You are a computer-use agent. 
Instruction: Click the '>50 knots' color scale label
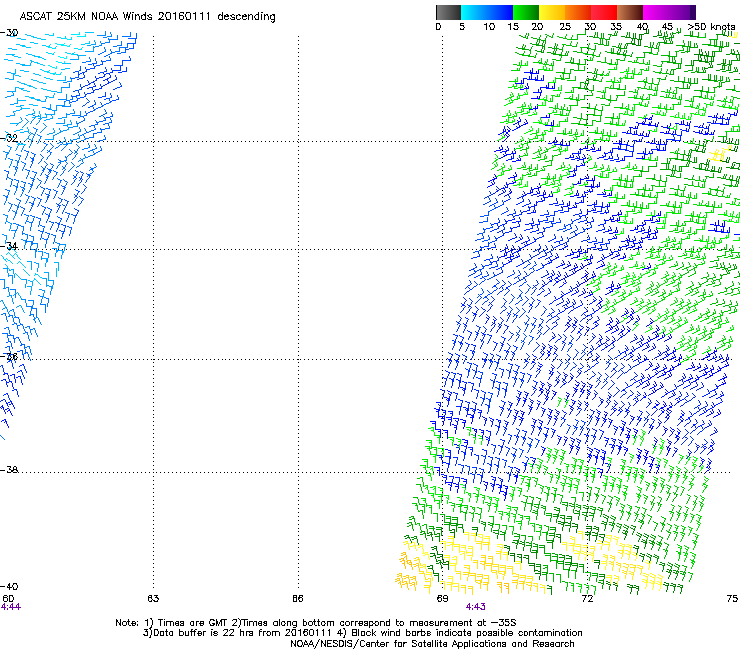pos(712,27)
